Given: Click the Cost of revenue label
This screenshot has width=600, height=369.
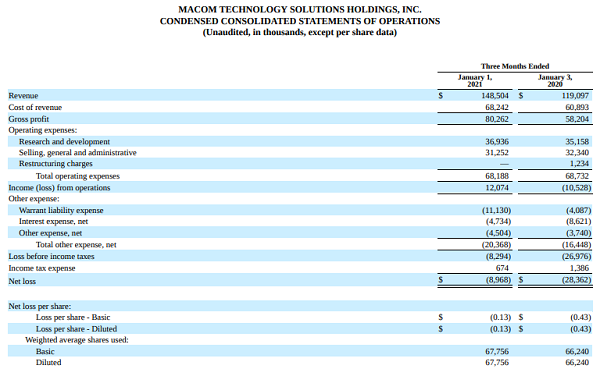Looking at the screenshot, I should pyautogui.click(x=35, y=107).
